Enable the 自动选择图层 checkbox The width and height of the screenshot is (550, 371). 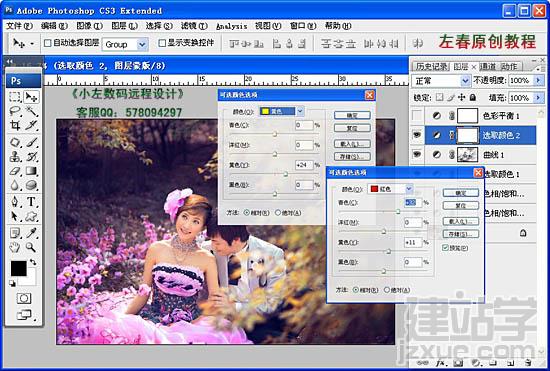tap(47, 43)
